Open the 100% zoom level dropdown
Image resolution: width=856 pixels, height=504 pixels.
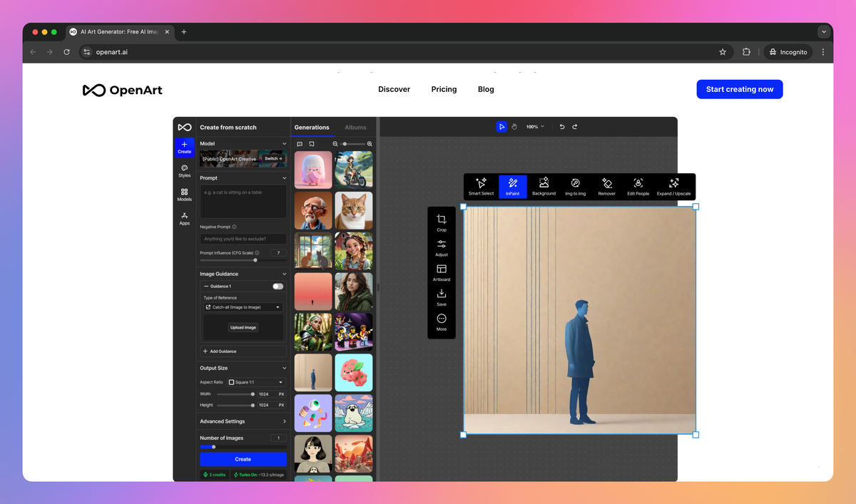pos(535,127)
